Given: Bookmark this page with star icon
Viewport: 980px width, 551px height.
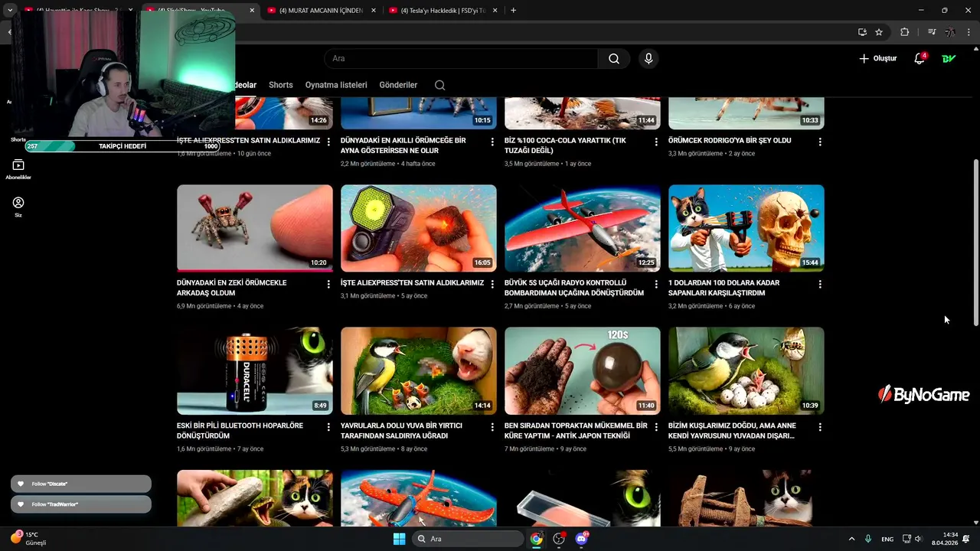Looking at the screenshot, I should coord(879,32).
